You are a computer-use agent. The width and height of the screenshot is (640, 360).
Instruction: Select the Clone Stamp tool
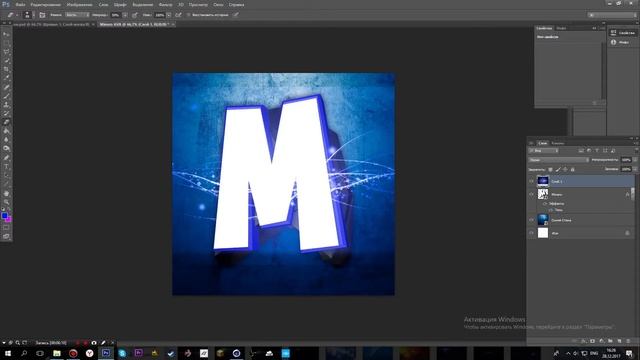tap(6, 104)
